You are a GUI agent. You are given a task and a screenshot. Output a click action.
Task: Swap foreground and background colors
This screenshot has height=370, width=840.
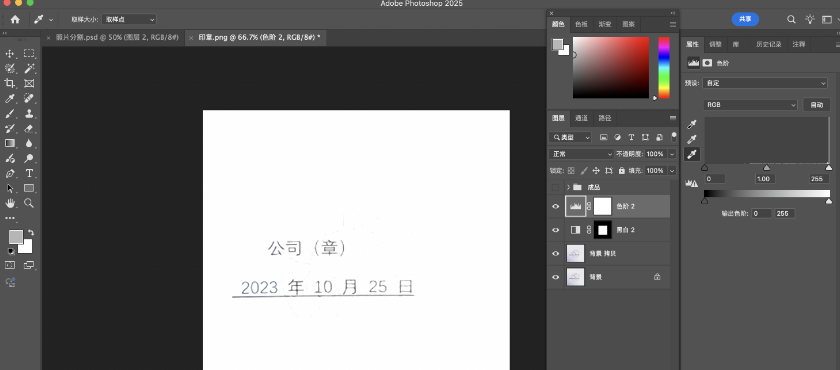[31, 233]
